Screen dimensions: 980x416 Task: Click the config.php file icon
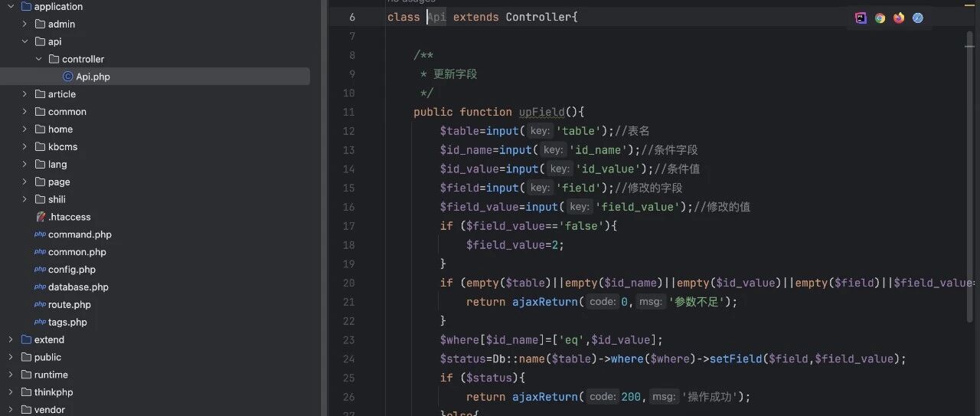(41, 270)
